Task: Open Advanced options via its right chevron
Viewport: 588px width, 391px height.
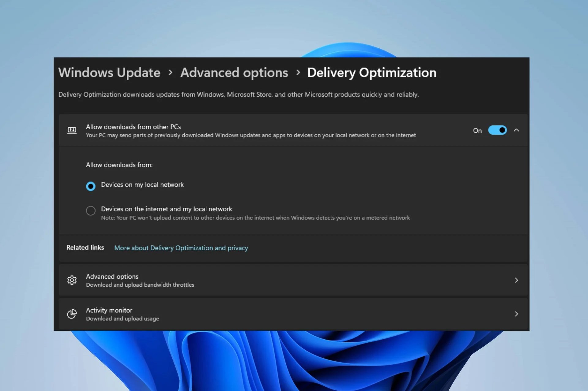Action: click(x=516, y=280)
